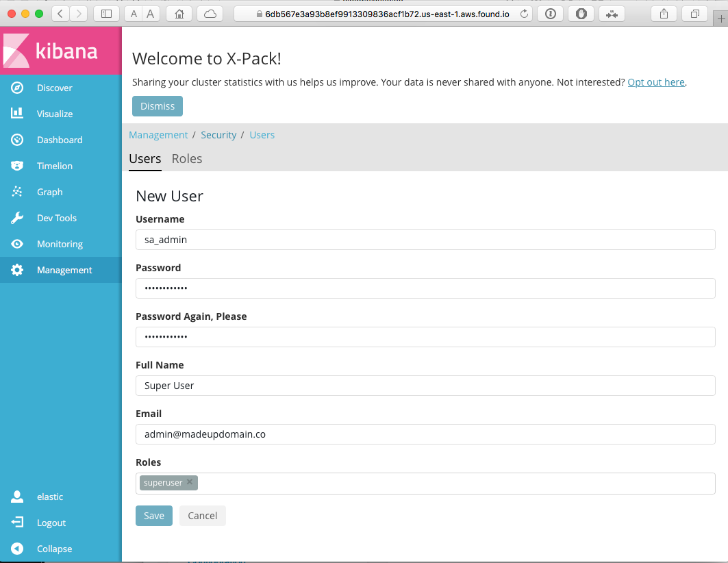Add a new tab with plus
The height and width of the screenshot is (563, 728).
pyautogui.click(x=720, y=18)
